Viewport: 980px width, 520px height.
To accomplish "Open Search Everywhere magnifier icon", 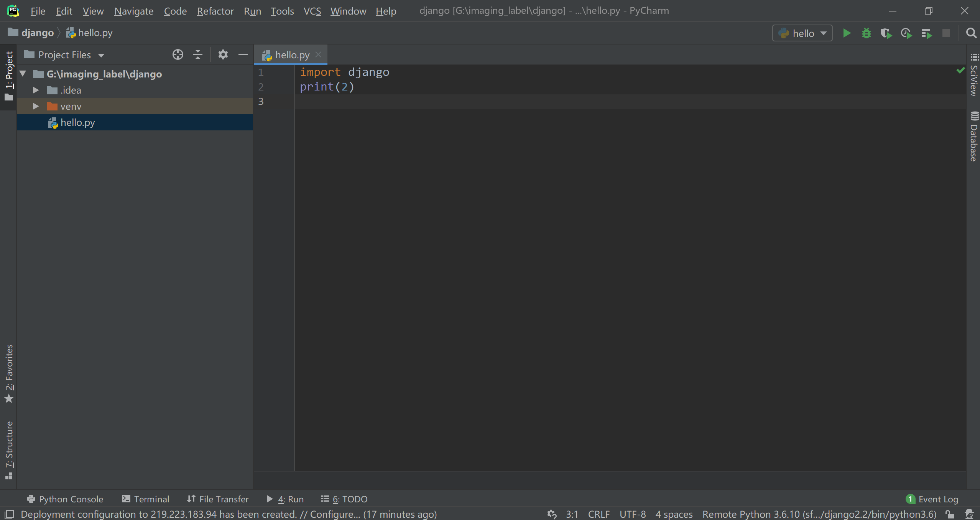I will (x=971, y=33).
